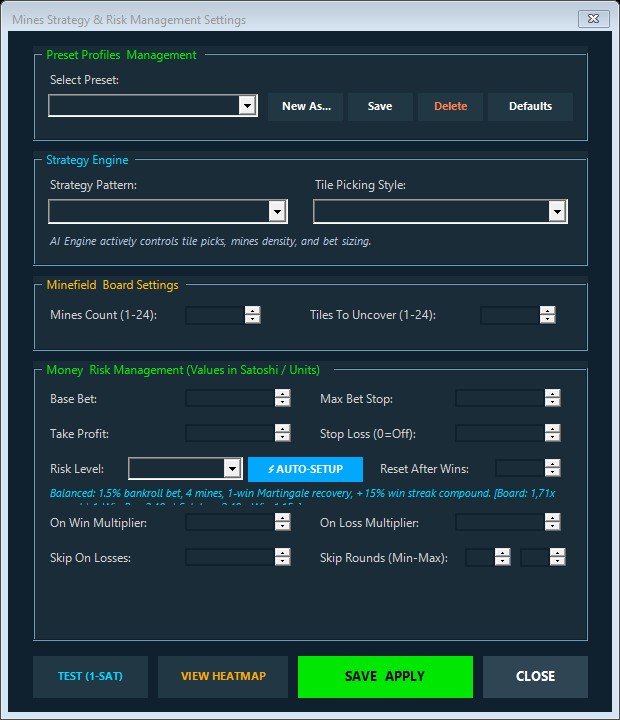Focus the Skip On Losses field

230,557
